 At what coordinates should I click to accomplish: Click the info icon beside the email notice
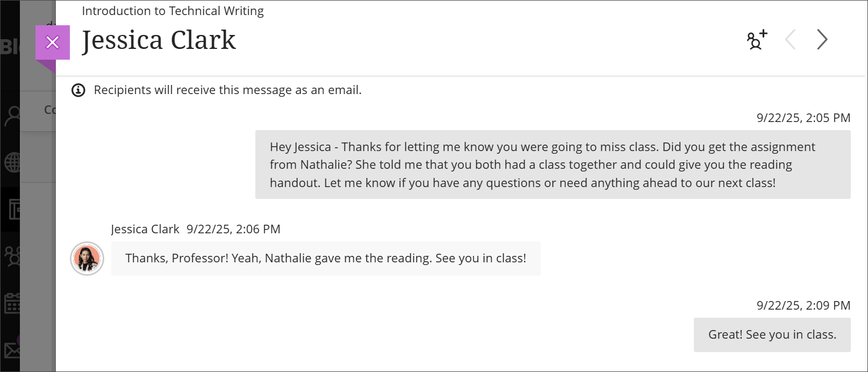[x=78, y=90]
